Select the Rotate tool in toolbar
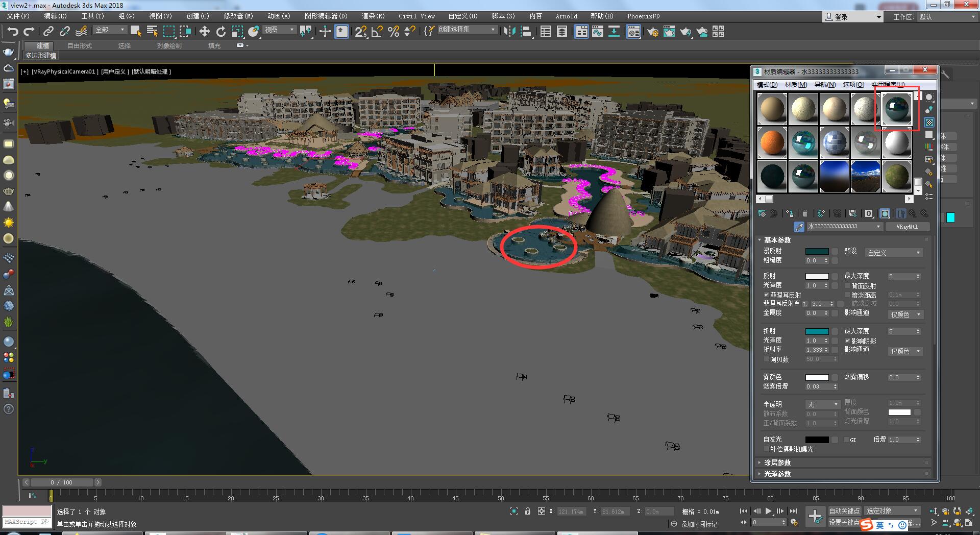 [x=220, y=32]
